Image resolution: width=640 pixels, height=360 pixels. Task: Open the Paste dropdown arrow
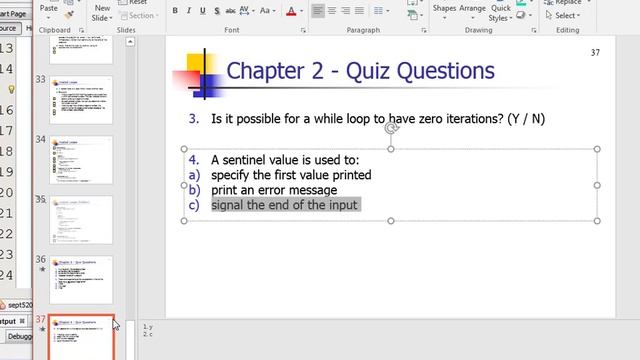(x=49, y=18)
